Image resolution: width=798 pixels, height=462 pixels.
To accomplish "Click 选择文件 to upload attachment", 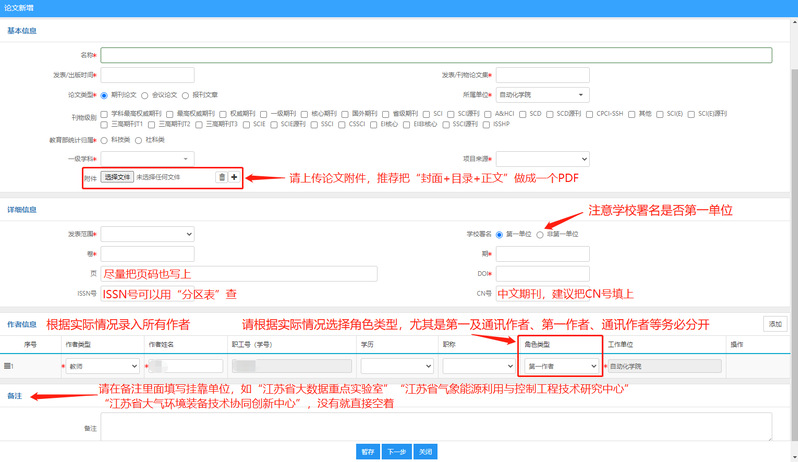I will point(116,177).
